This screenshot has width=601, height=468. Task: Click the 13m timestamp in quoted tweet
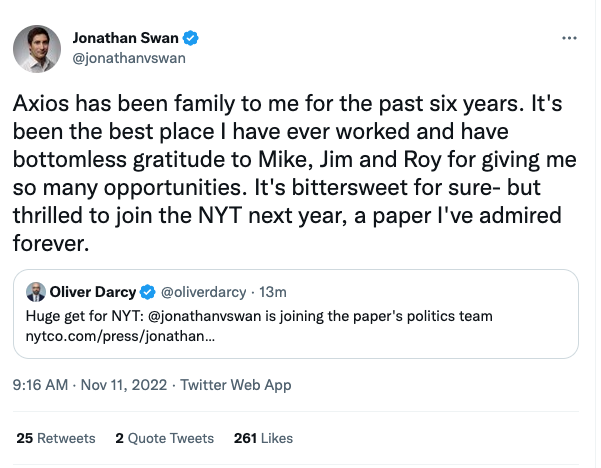tap(273, 292)
